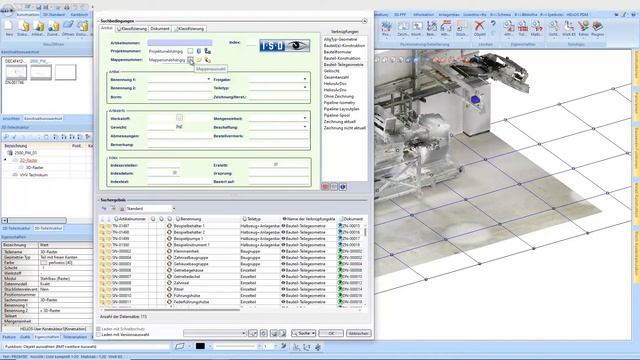Select 'Ohne Zeichnung' in Verknüpfungen list
This screenshot has width=640, height=360.
(339, 96)
